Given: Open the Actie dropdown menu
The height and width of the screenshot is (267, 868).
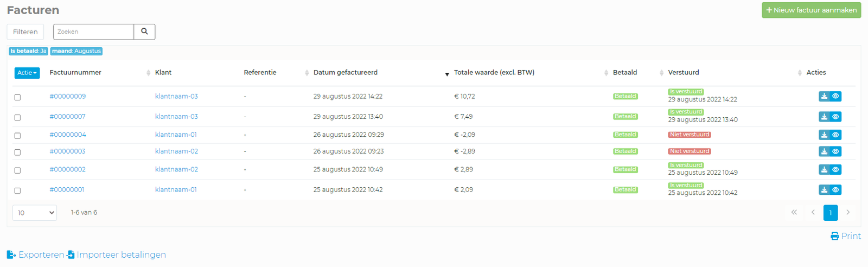Looking at the screenshot, I should pos(27,73).
